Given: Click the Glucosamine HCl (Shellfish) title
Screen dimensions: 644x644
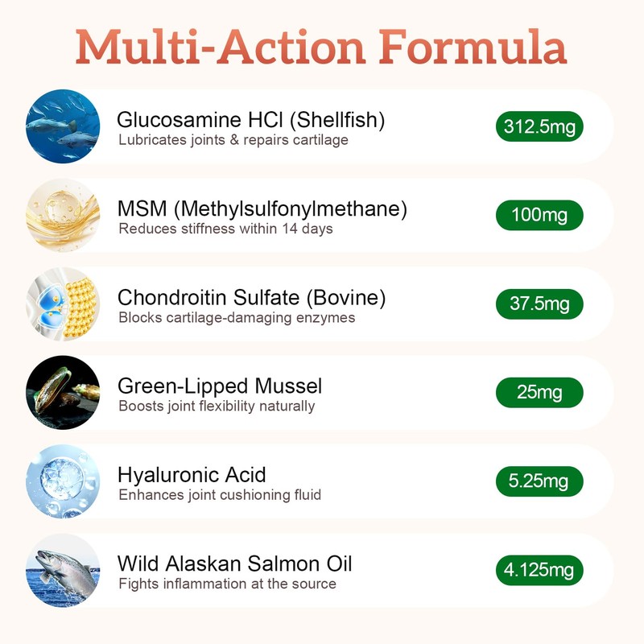Looking at the screenshot, I should 251,120.
